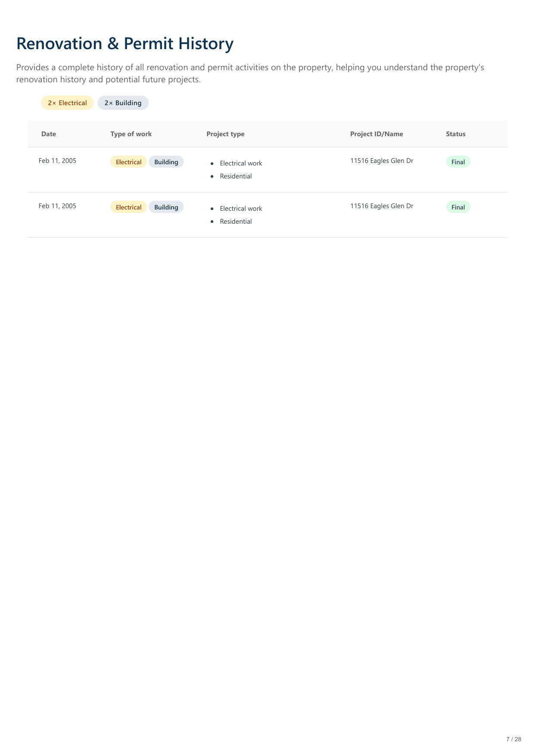The width and height of the screenshot is (535, 756).
Task: Open the second row's 11516 Eagles Glen Dr entry
Action: (381, 206)
